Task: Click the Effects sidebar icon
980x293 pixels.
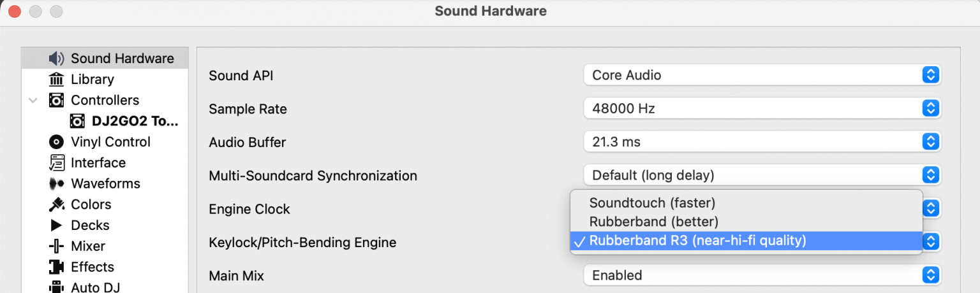Action: pyautogui.click(x=56, y=268)
